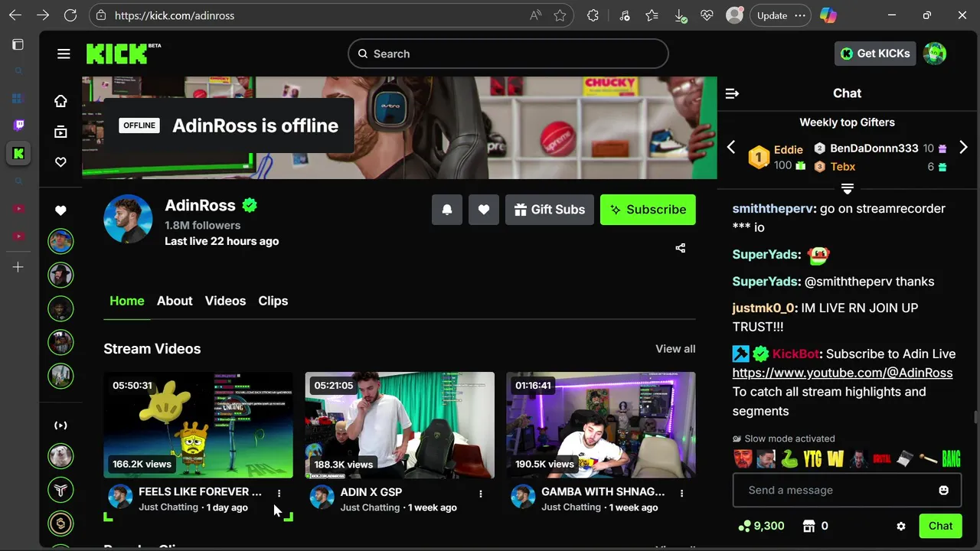Screen dimensions: 980x551
Task: Open the Copilot icon in the browser toolbar
Action: coord(828,15)
